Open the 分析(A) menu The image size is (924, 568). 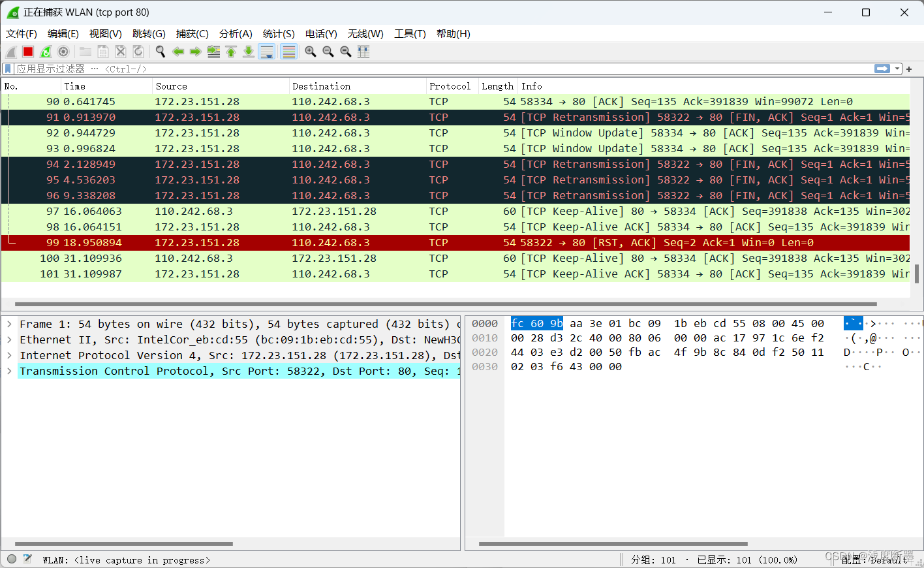click(x=236, y=34)
